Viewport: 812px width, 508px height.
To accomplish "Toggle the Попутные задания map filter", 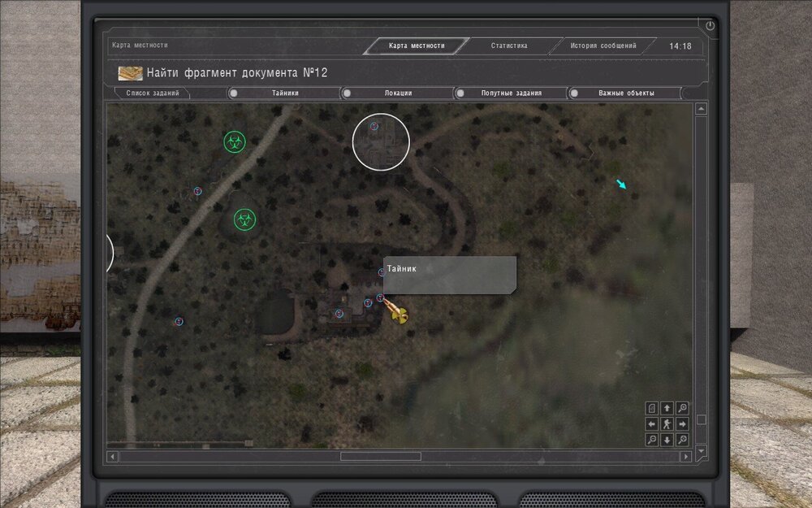I will pyautogui.click(x=511, y=93).
